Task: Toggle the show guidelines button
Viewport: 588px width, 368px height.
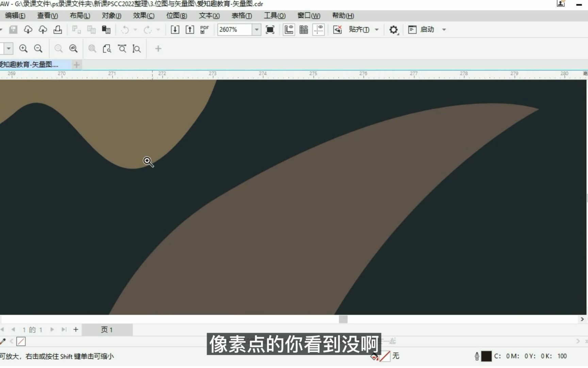Action: click(318, 30)
